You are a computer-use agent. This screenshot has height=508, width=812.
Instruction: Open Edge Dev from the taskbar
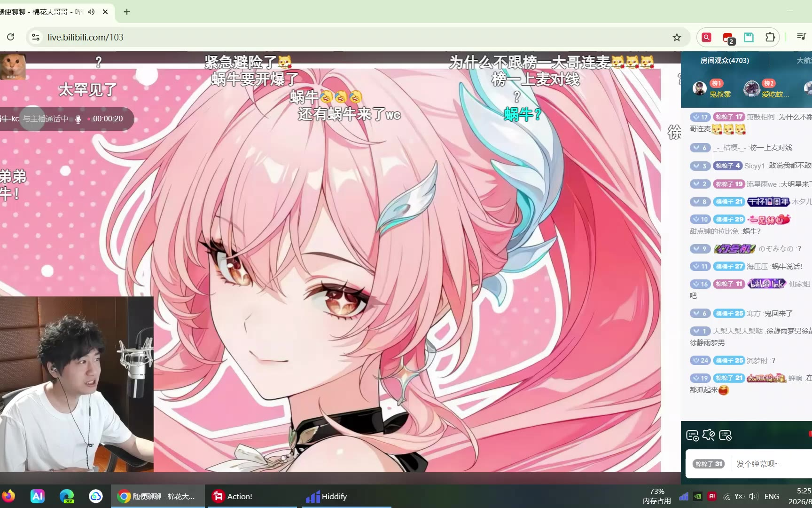pos(67,496)
